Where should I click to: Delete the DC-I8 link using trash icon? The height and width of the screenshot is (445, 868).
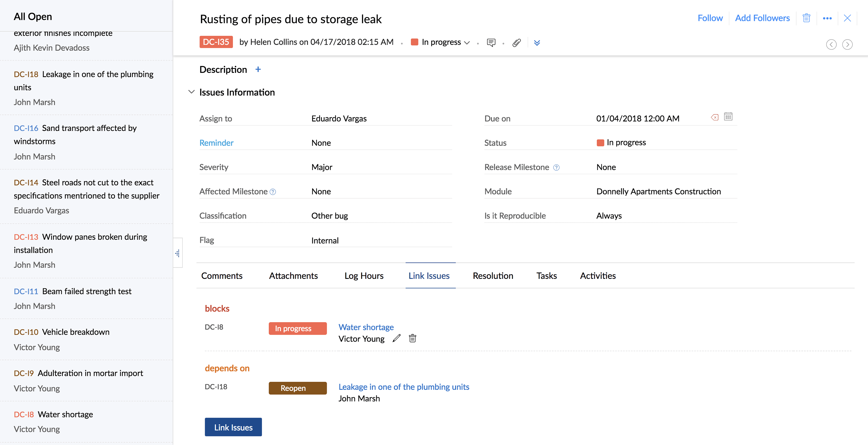(412, 338)
